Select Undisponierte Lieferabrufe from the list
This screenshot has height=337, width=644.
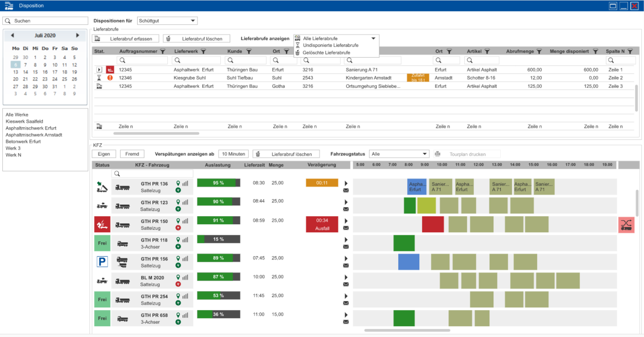click(331, 45)
